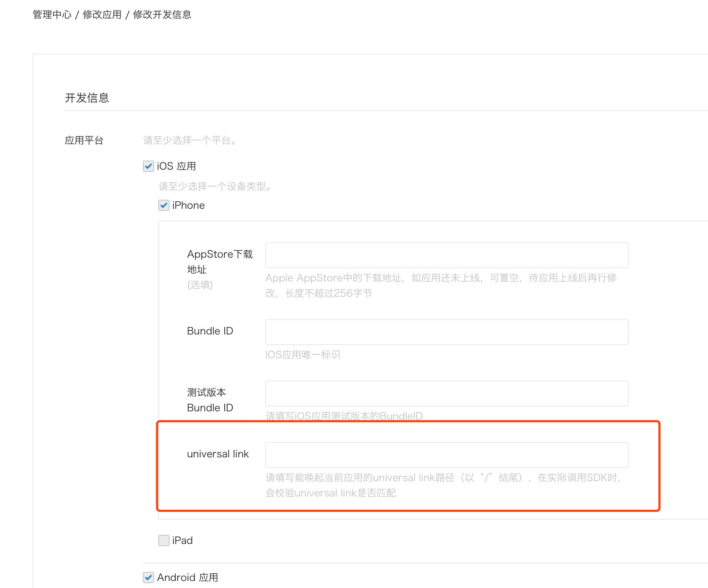This screenshot has width=708, height=588.
Task: Uncheck the Android 应用 checkbox
Action: pos(148,578)
